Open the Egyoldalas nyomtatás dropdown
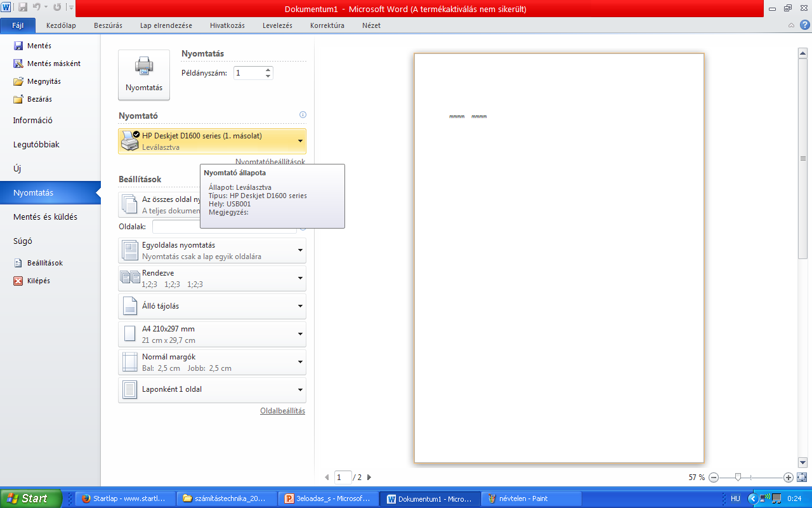 pos(212,250)
